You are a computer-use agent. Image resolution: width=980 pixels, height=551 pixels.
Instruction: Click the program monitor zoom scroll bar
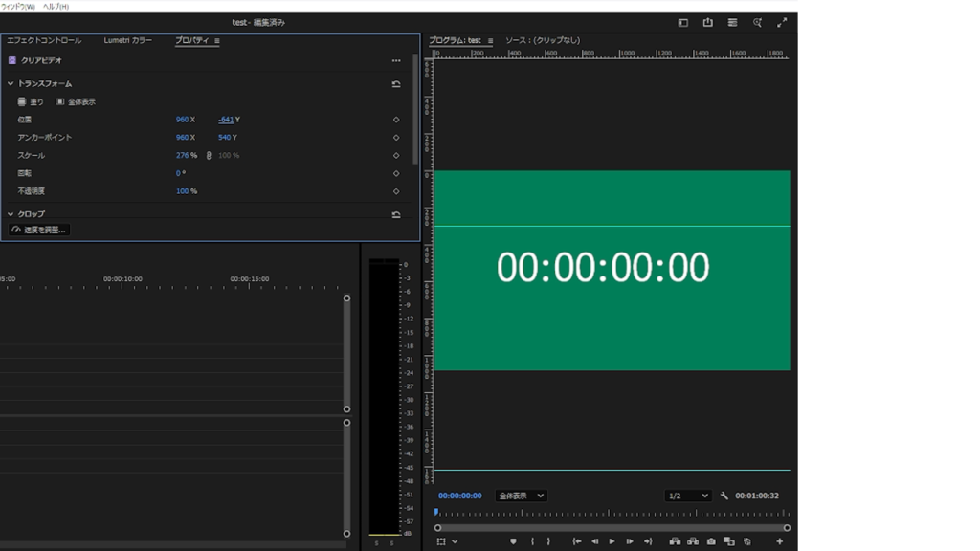(x=612, y=528)
